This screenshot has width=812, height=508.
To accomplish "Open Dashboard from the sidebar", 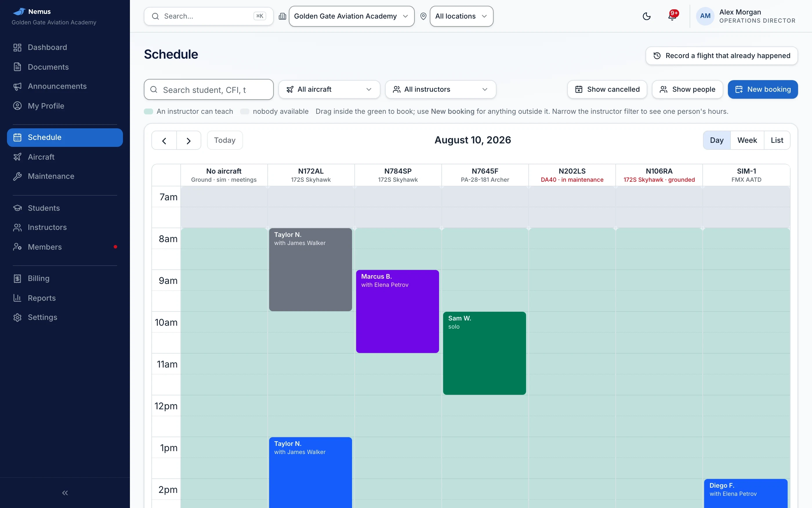I will 65,47.
